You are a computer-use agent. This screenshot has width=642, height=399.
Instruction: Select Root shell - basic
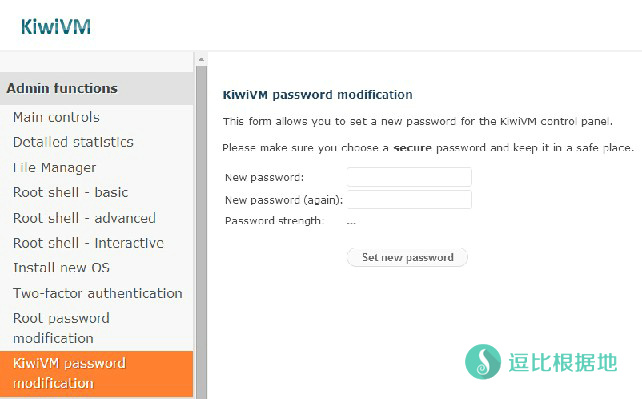[x=70, y=193]
